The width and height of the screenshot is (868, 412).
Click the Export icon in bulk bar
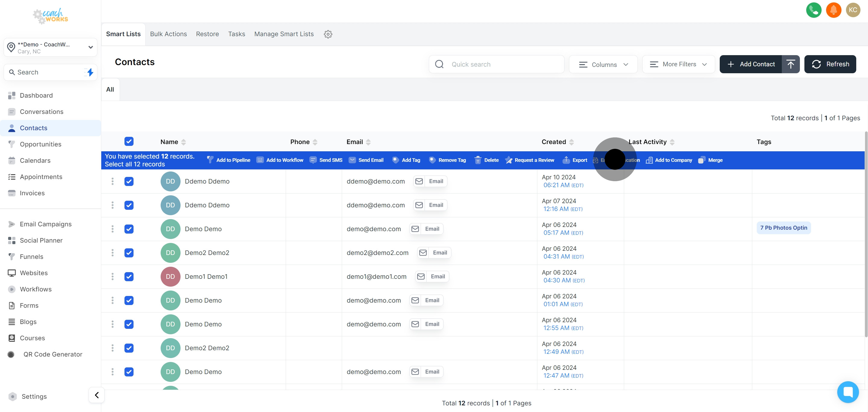point(566,160)
